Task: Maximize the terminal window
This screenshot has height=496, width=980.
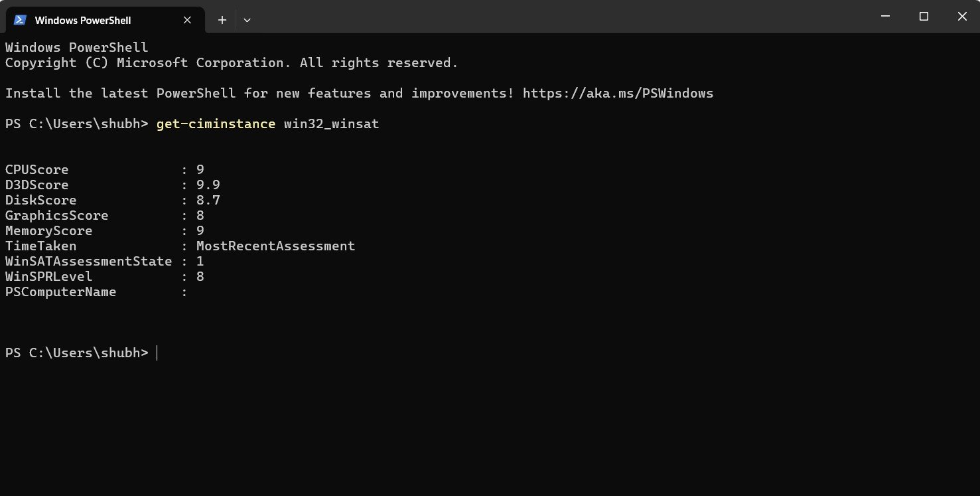Action: point(924,17)
